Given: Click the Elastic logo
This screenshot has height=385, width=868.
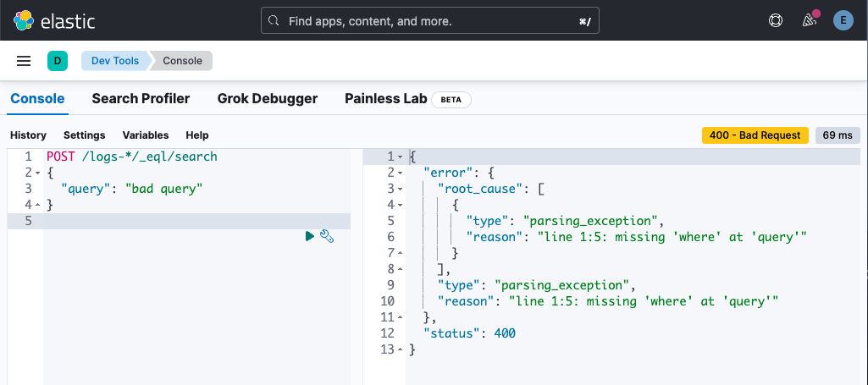Looking at the screenshot, I should click(x=55, y=20).
